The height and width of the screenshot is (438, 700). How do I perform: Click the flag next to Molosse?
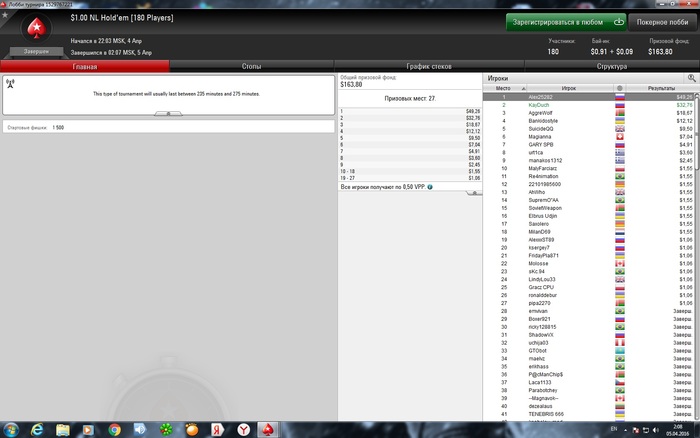pyautogui.click(x=620, y=263)
